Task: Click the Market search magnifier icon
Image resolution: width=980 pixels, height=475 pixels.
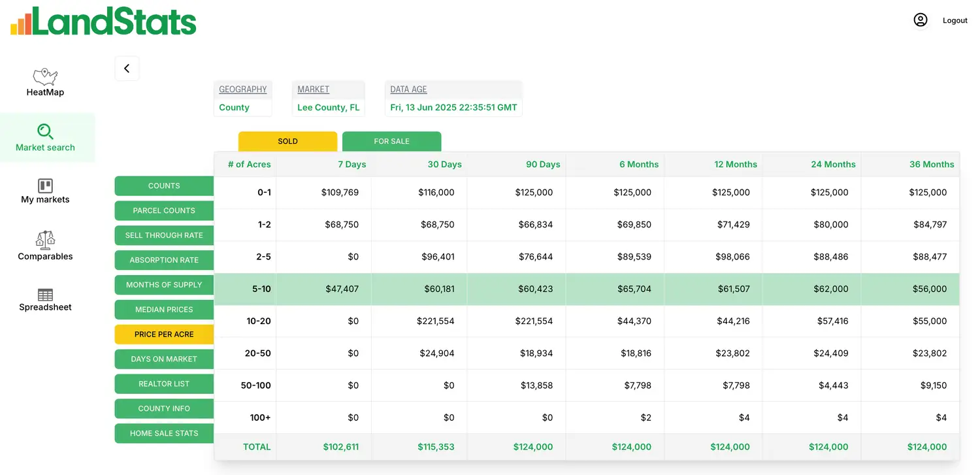Action: [x=45, y=131]
